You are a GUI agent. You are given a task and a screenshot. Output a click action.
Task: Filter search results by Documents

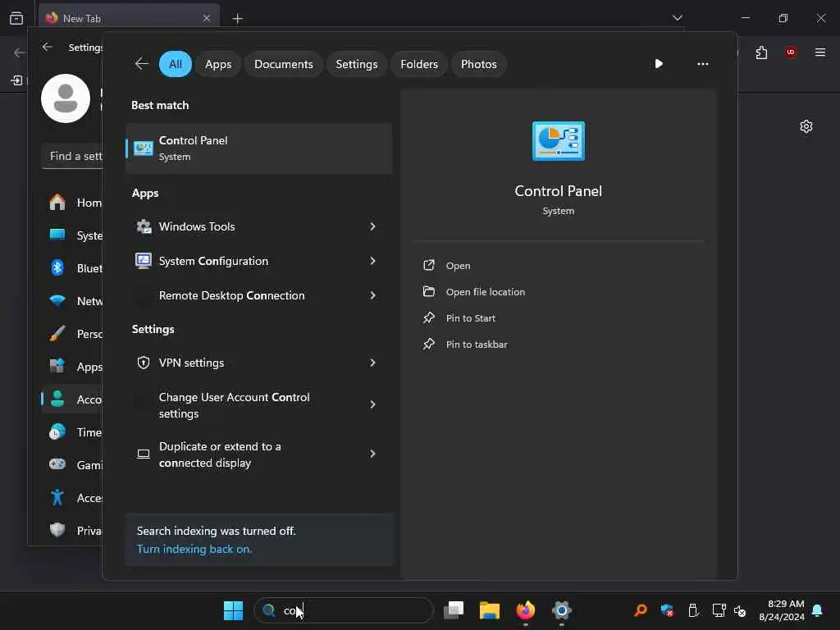[283, 64]
